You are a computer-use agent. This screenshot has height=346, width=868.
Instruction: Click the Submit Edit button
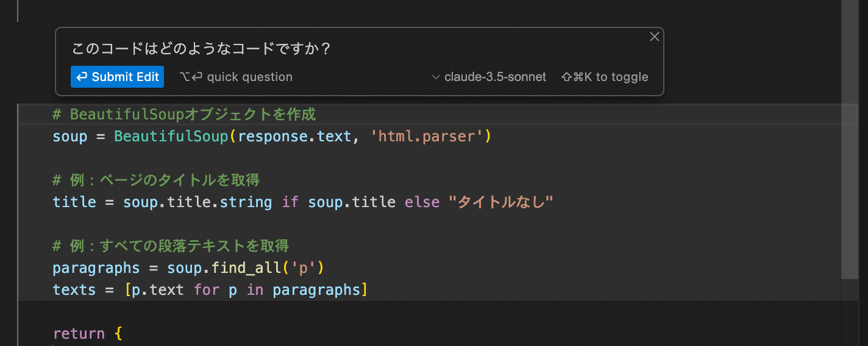pos(117,77)
